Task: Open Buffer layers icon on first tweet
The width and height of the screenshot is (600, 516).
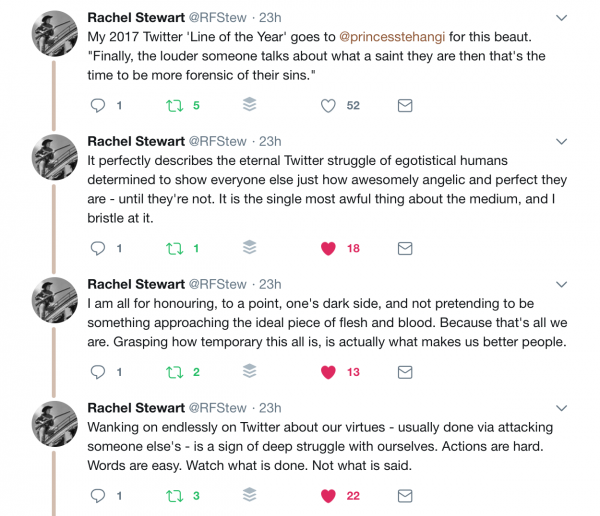Action: click(250, 105)
